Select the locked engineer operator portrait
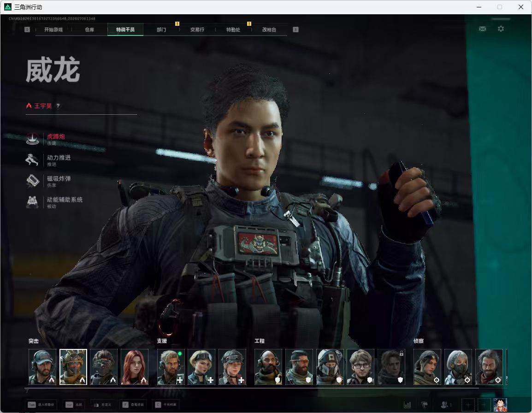Viewport: 532px width, 413px height. (x=391, y=367)
